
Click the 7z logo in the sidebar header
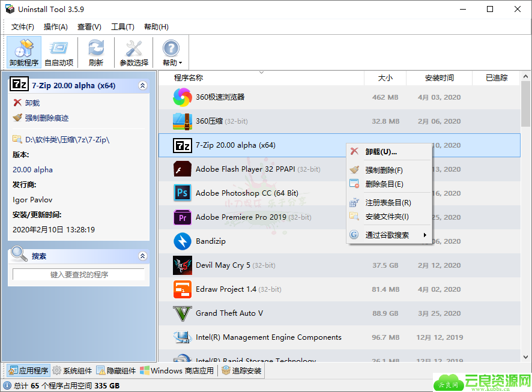click(x=19, y=84)
